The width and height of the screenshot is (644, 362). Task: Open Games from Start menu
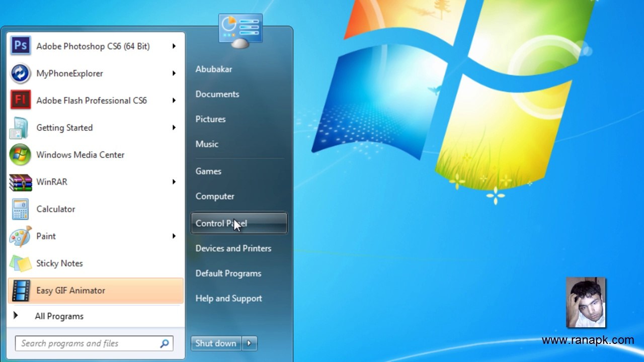coord(208,171)
